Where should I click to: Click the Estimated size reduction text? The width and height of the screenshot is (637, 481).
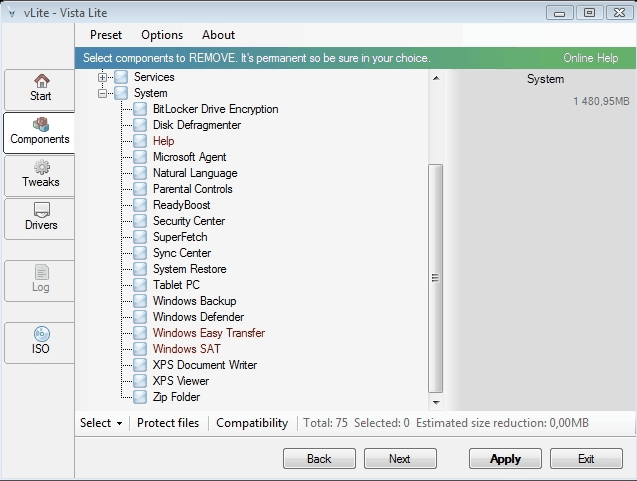click(502, 423)
